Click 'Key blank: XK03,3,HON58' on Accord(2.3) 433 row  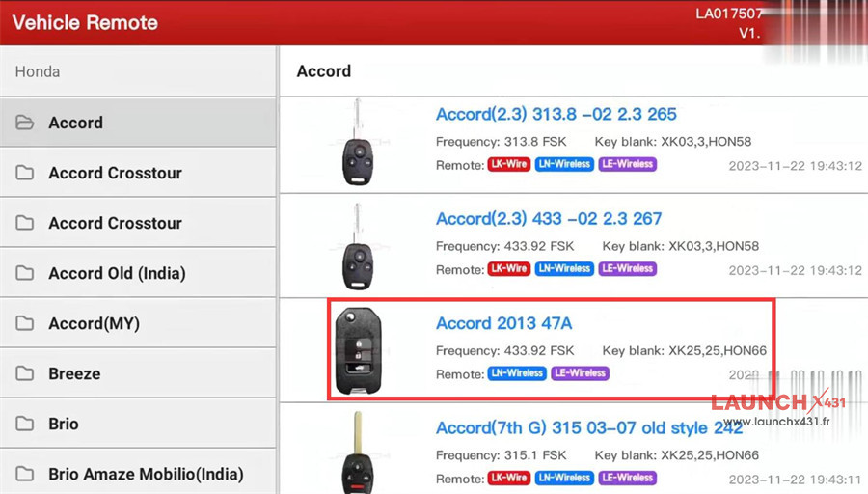pos(680,246)
